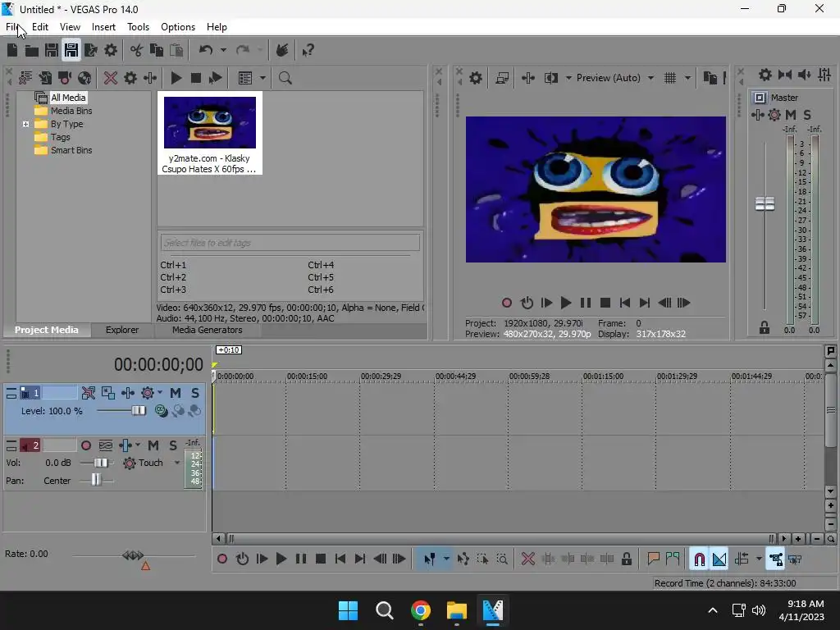Click the What's This help icon
The image size is (840, 630).
click(308, 50)
